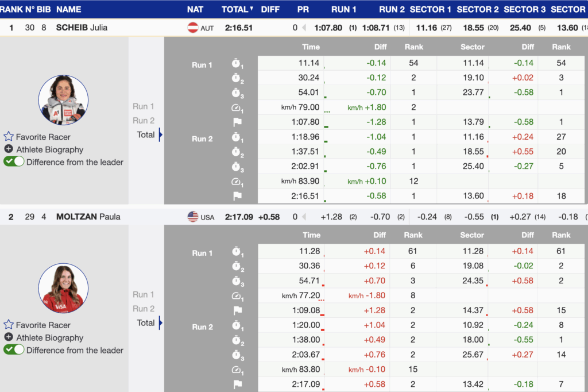Toggle Moltzan's Difference from the leader switch

click(14, 350)
